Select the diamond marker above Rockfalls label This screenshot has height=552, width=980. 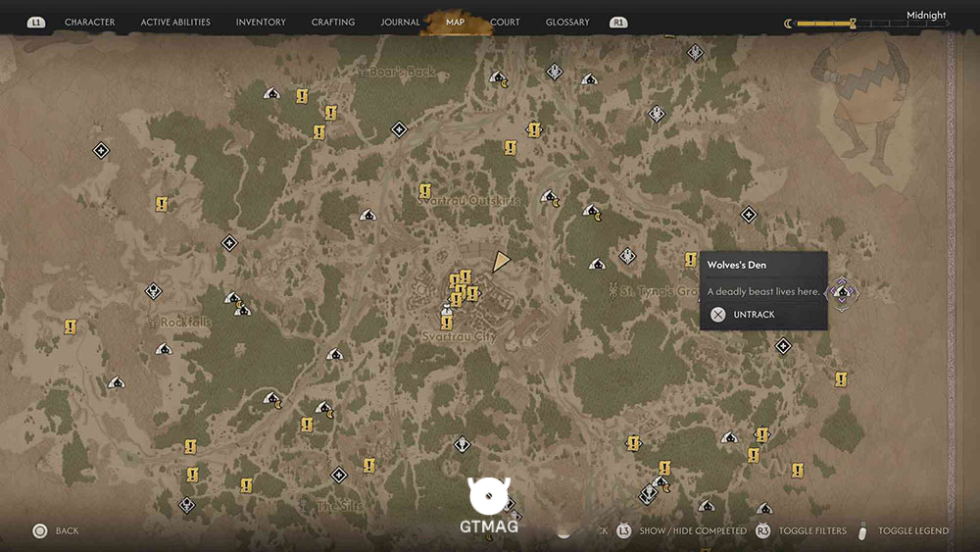pyautogui.click(x=154, y=290)
